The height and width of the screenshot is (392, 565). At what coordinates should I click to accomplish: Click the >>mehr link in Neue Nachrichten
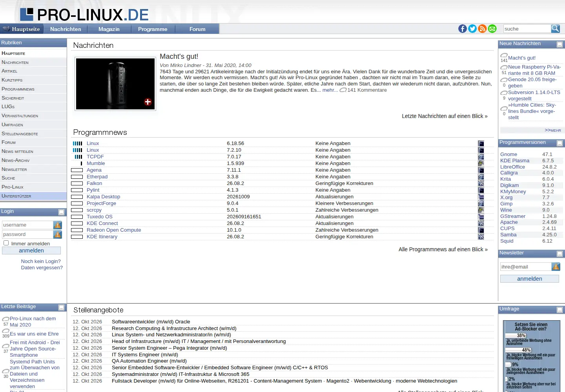click(x=553, y=130)
